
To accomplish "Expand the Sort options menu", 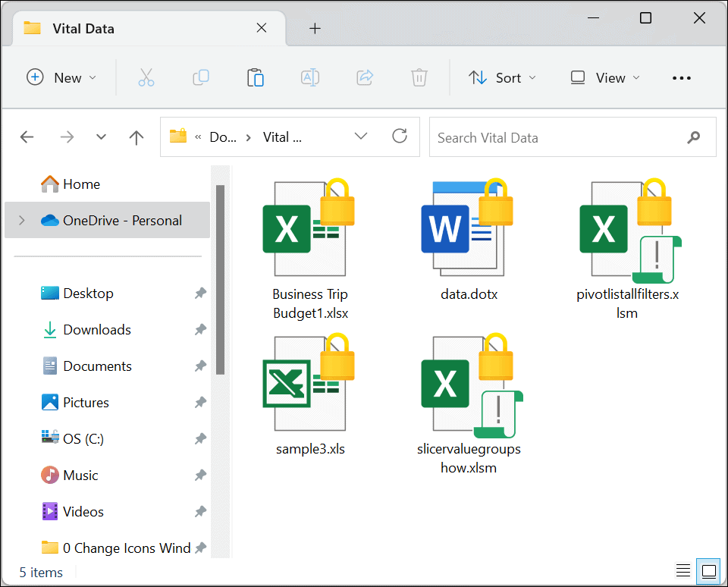I will click(x=502, y=77).
